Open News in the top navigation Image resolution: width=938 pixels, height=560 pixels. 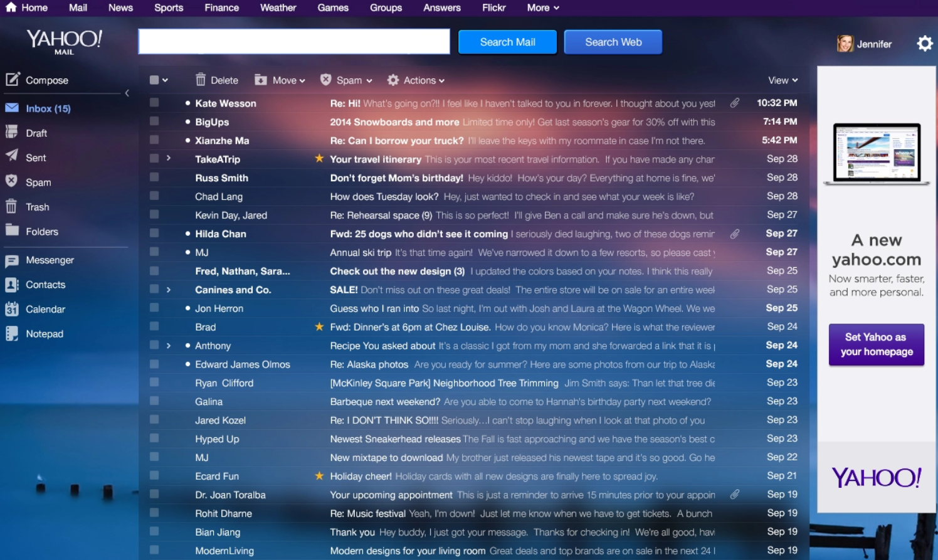tap(120, 8)
